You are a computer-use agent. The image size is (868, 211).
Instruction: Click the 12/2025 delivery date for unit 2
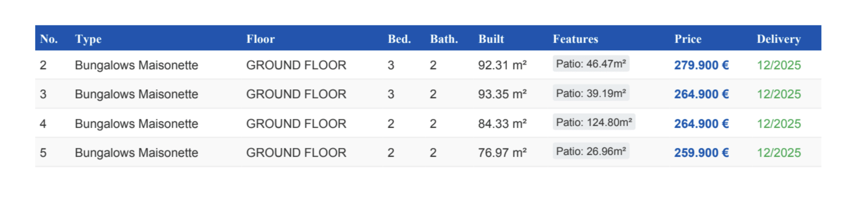coord(779,65)
